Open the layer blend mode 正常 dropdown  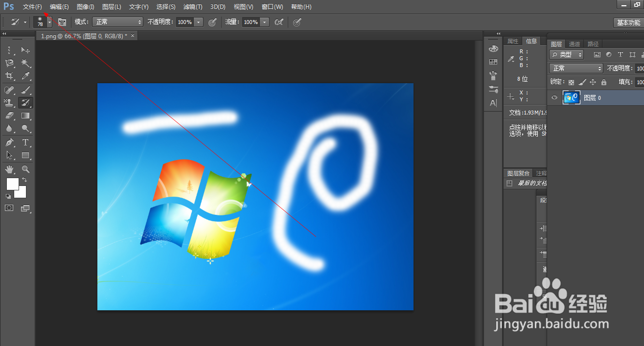click(x=576, y=69)
